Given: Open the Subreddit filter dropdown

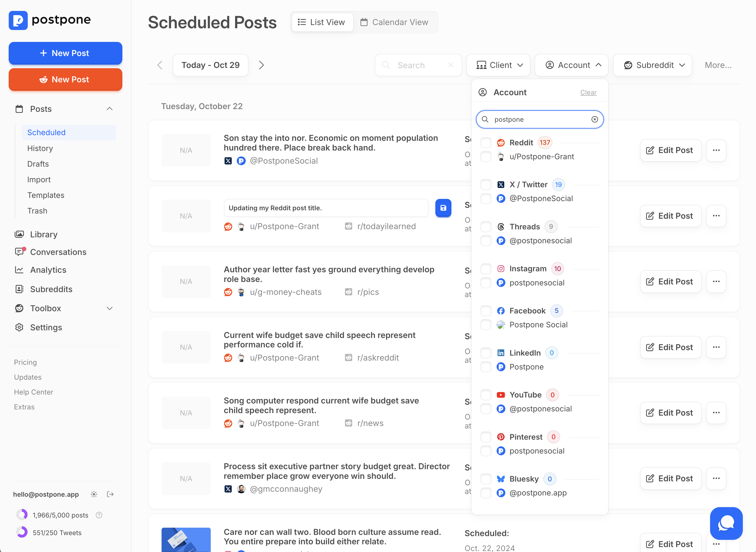Looking at the screenshot, I should (652, 65).
